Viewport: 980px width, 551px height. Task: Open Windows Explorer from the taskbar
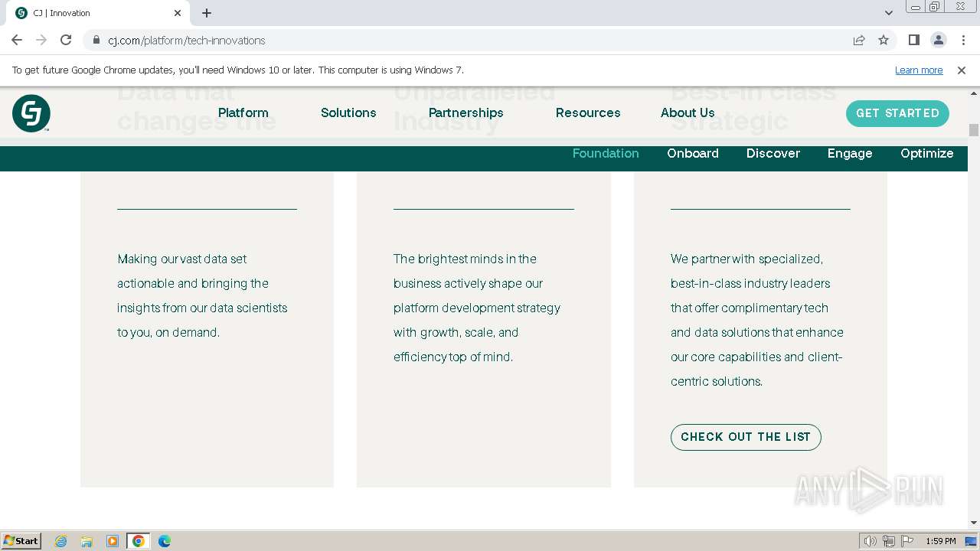(x=87, y=541)
